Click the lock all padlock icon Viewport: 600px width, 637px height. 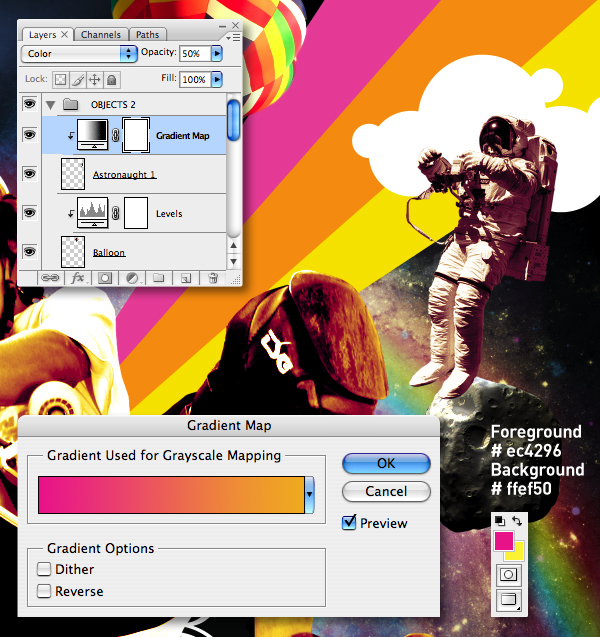[x=112, y=79]
